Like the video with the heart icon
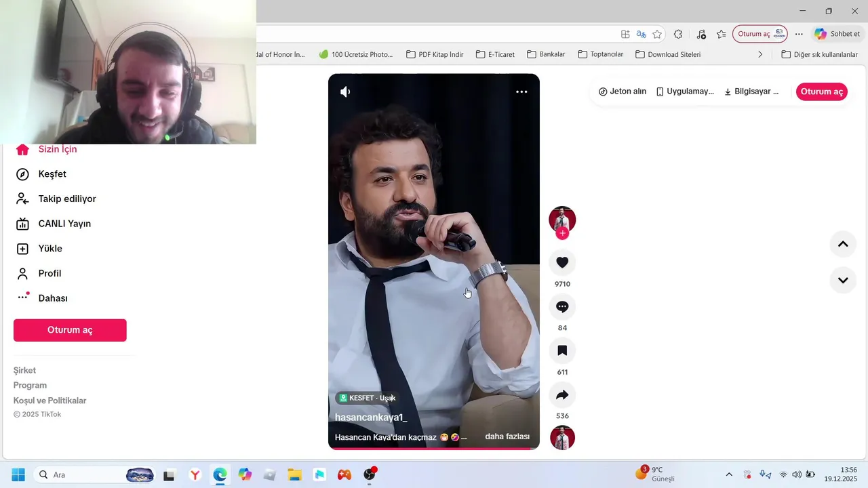 tap(562, 262)
